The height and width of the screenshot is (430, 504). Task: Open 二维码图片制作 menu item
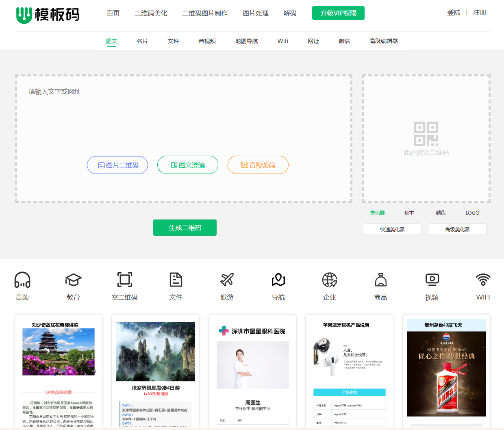click(205, 13)
